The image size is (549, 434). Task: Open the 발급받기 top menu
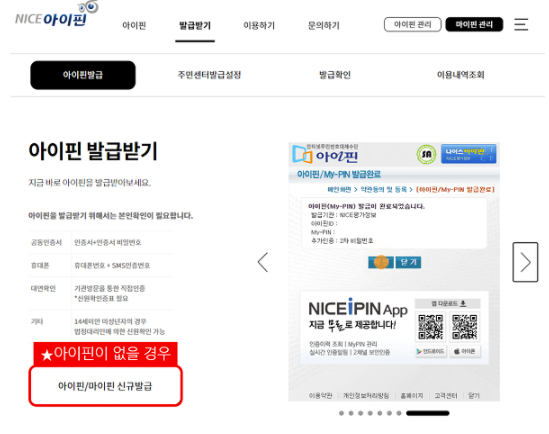195,26
